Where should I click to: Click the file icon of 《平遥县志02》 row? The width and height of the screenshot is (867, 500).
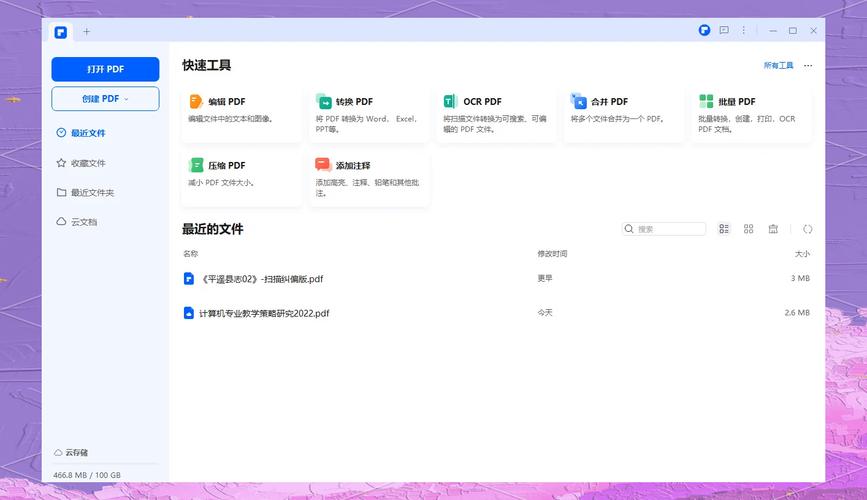[189, 278]
